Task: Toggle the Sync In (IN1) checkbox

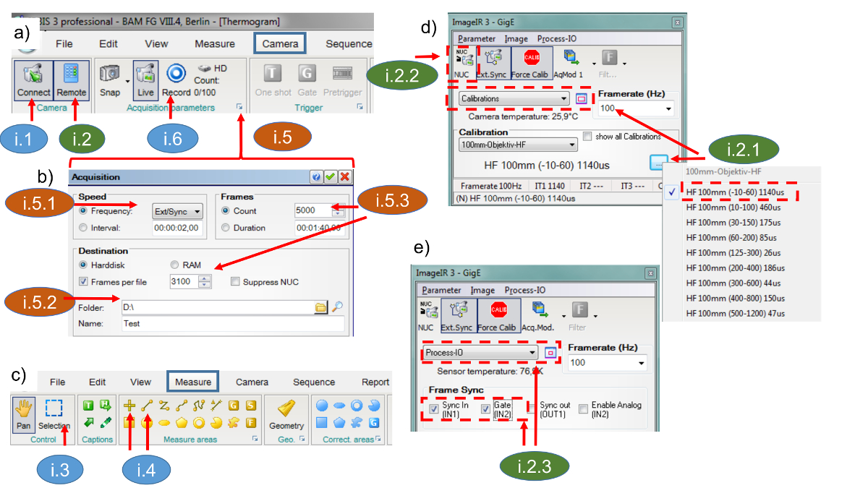Action: pos(434,408)
